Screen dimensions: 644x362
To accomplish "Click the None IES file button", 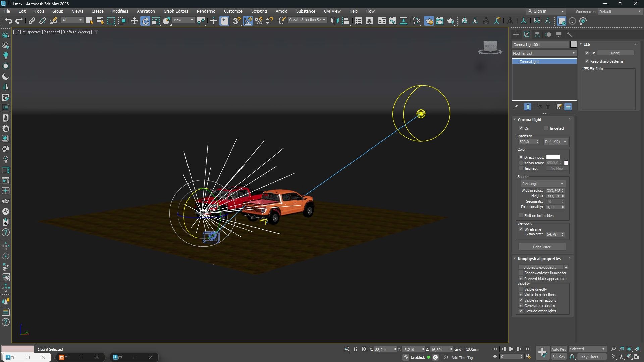I will 616,53.
